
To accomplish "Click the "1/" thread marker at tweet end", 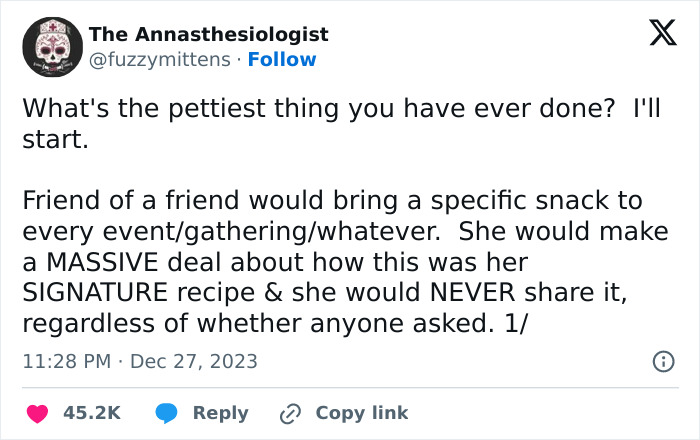I will coord(516,324).
